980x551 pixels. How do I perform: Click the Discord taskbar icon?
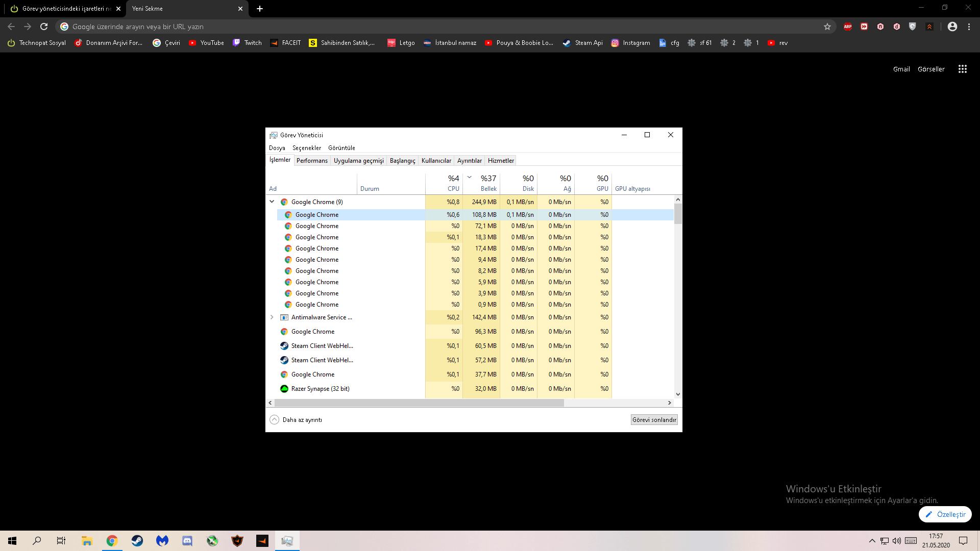click(x=187, y=541)
